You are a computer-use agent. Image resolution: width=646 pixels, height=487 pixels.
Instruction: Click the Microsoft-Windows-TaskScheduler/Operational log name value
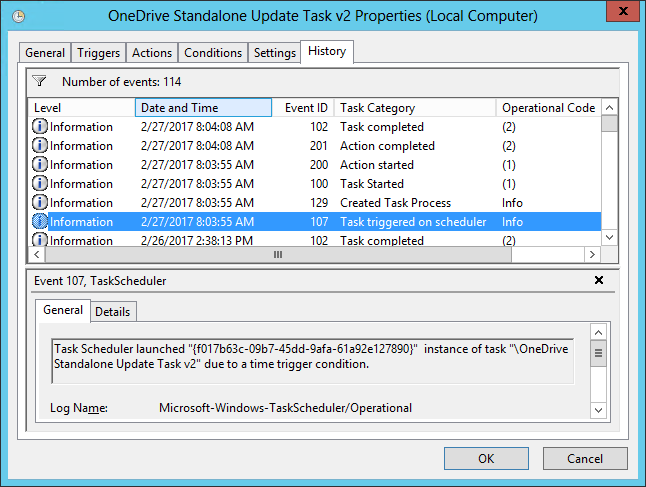click(x=286, y=407)
